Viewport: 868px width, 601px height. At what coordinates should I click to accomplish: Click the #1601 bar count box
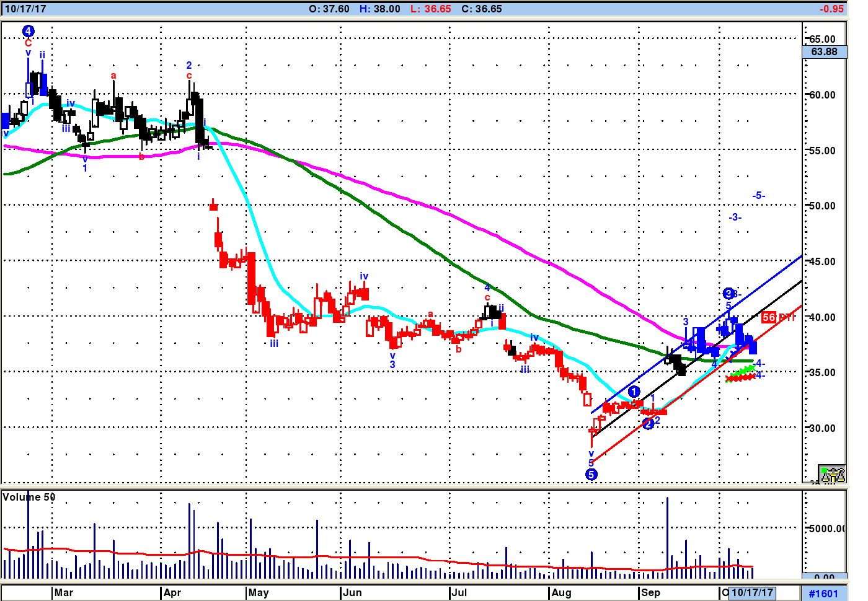tap(823, 594)
